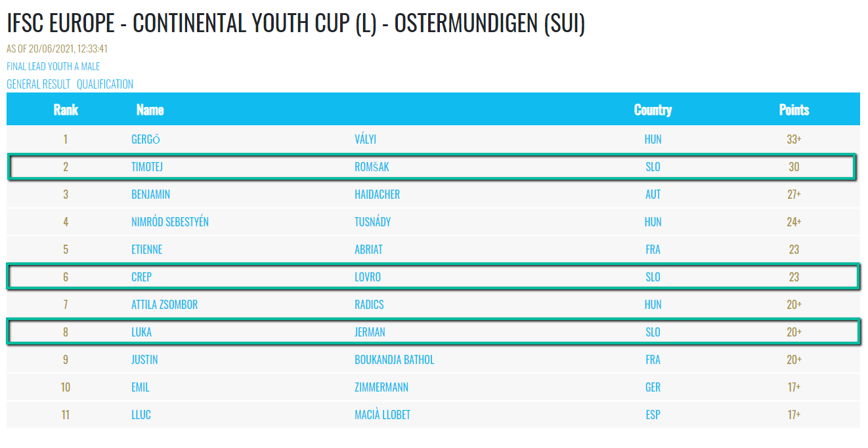The height and width of the screenshot is (448, 868).
Task: Select the Vályi surname link
Action: (365, 139)
